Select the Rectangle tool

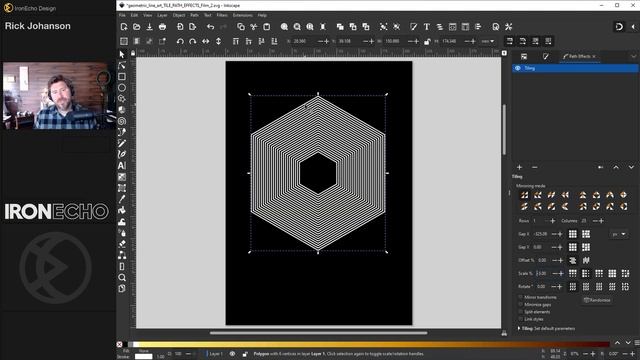[122, 76]
